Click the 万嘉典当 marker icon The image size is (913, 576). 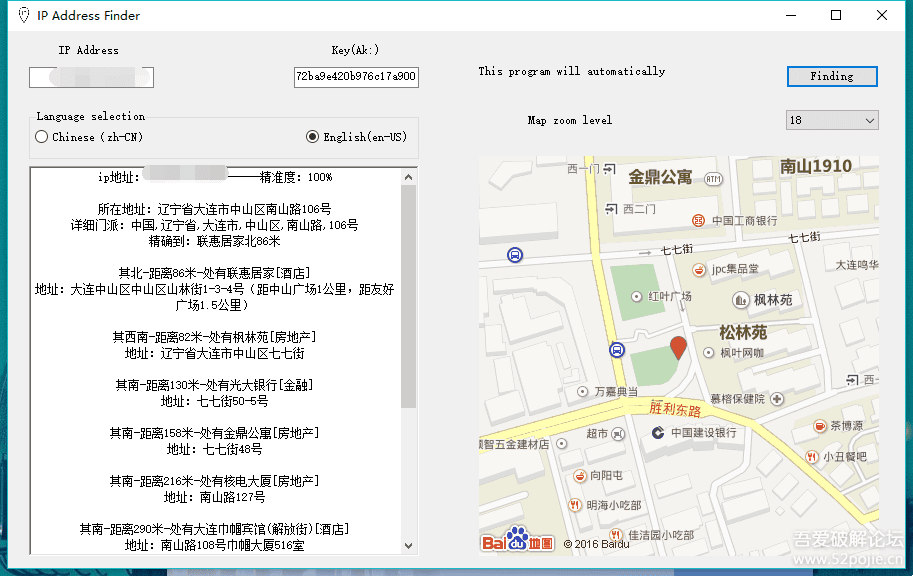(582, 392)
